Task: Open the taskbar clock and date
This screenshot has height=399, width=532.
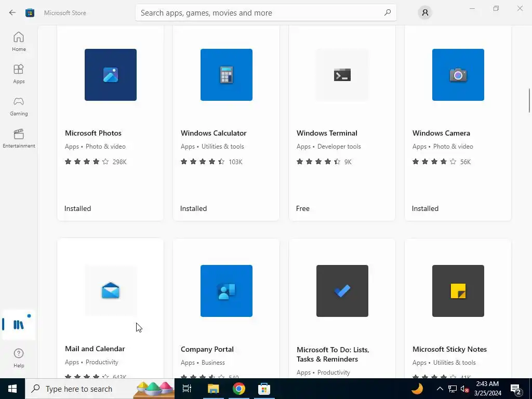Action: [x=487, y=389]
